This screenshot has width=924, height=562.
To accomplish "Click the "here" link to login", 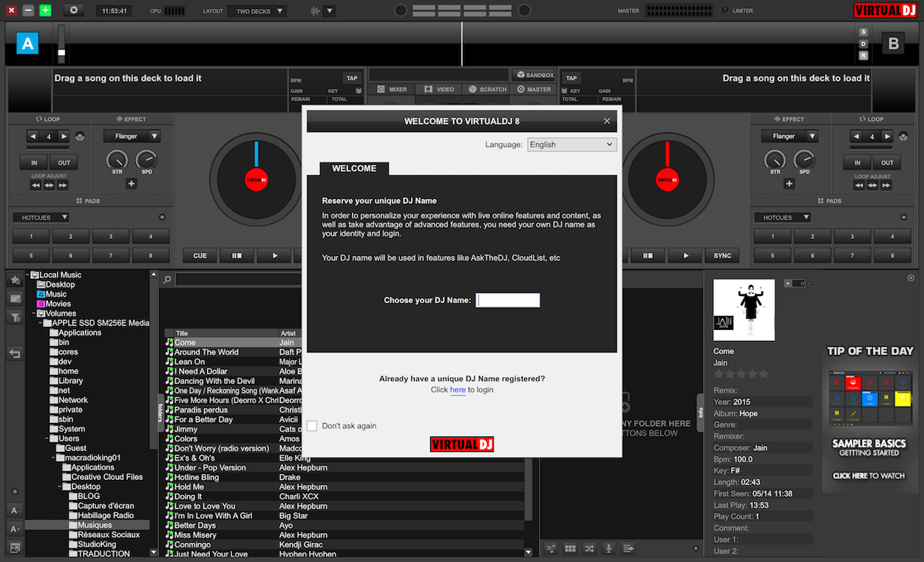I will coord(458,390).
